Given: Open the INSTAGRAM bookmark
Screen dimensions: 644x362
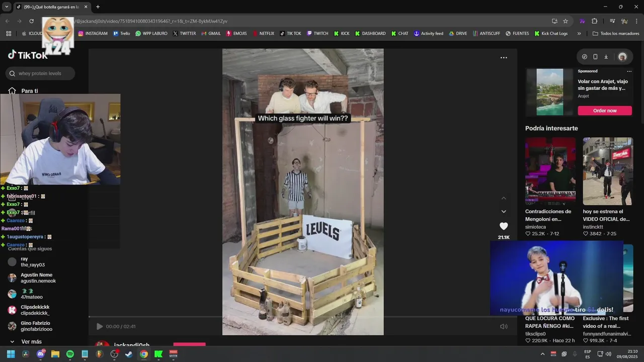Looking at the screenshot, I should [93, 34].
